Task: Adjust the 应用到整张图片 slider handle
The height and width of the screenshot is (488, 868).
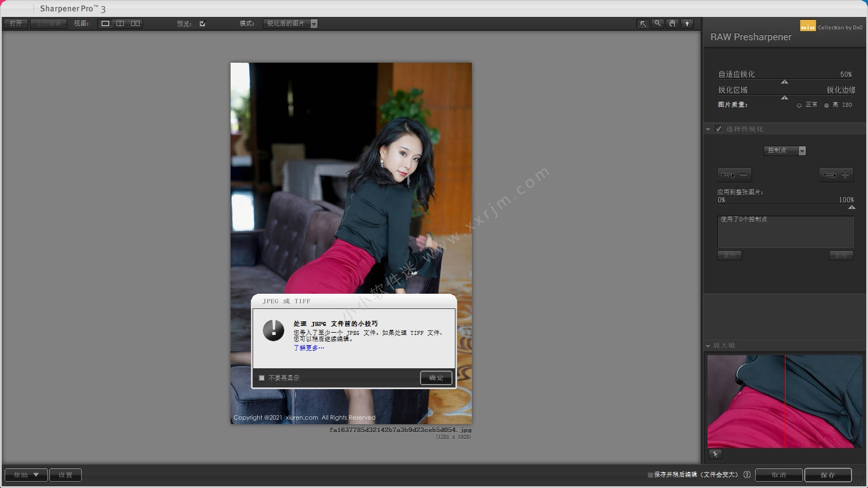Action: point(852,207)
